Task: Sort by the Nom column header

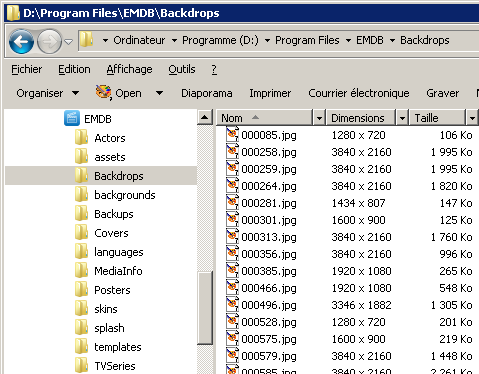Action: [265, 118]
